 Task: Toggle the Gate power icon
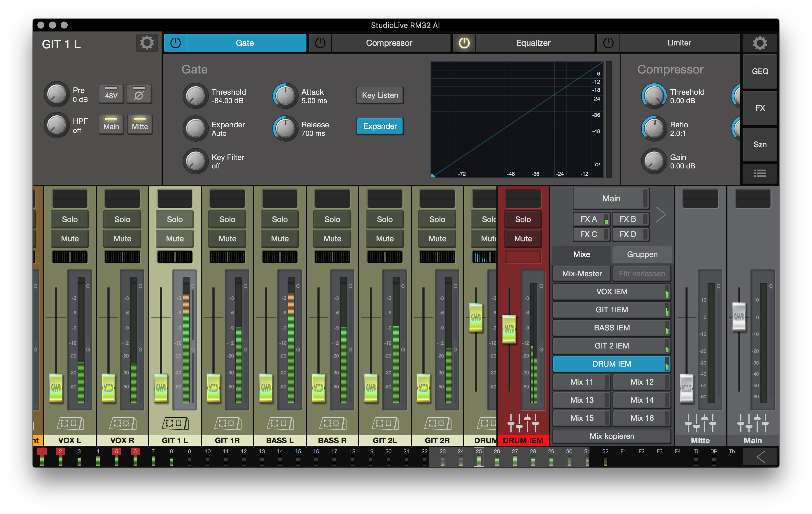tap(175, 43)
